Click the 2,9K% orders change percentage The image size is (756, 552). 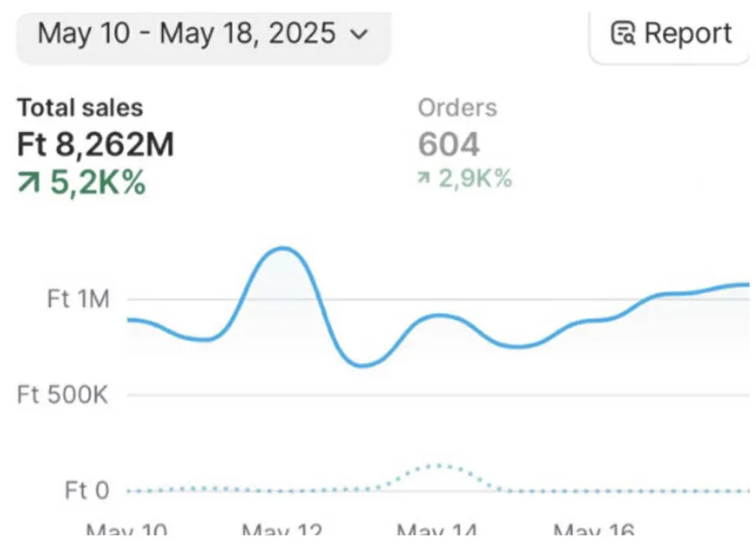point(475,179)
